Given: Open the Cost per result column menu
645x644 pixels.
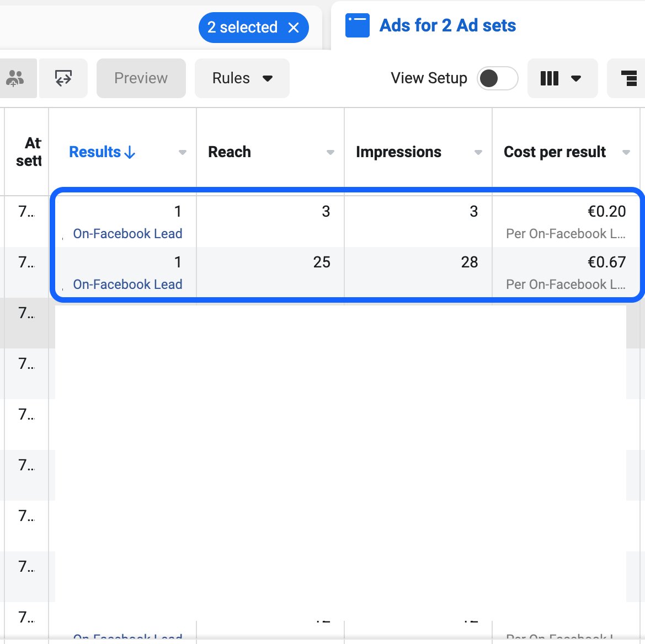Looking at the screenshot, I should click(x=626, y=153).
